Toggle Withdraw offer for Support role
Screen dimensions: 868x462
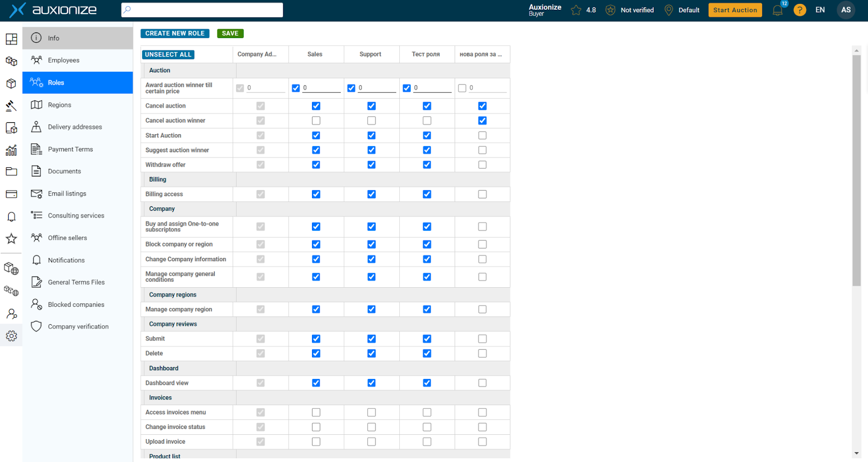(x=372, y=164)
